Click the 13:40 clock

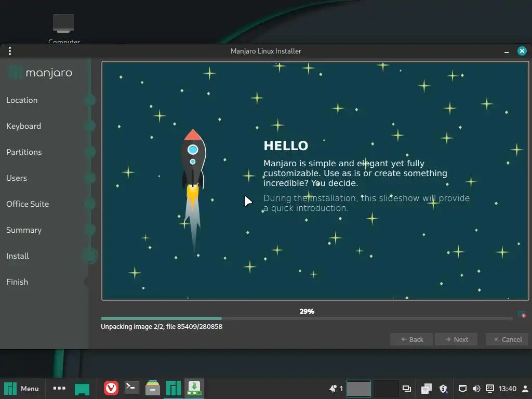tap(508, 389)
